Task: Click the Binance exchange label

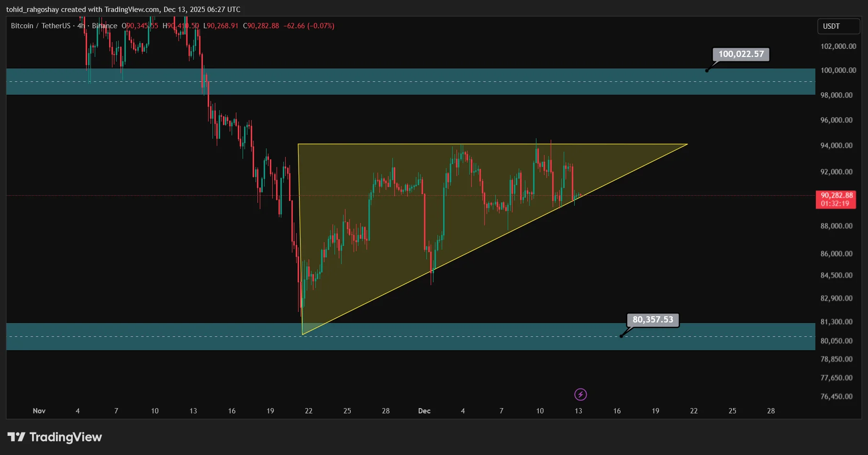Action: click(x=104, y=26)
